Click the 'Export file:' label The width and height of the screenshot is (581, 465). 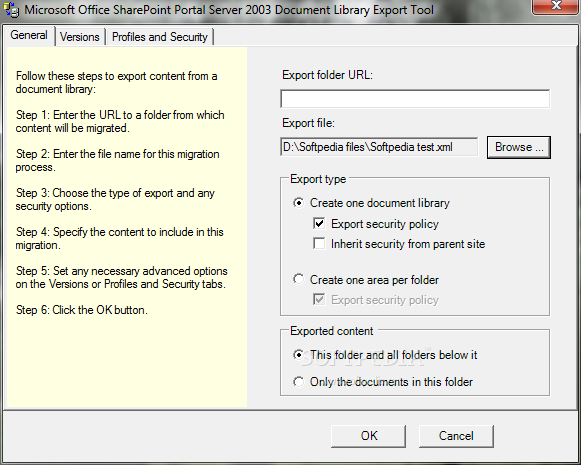(x=308, y=123)
